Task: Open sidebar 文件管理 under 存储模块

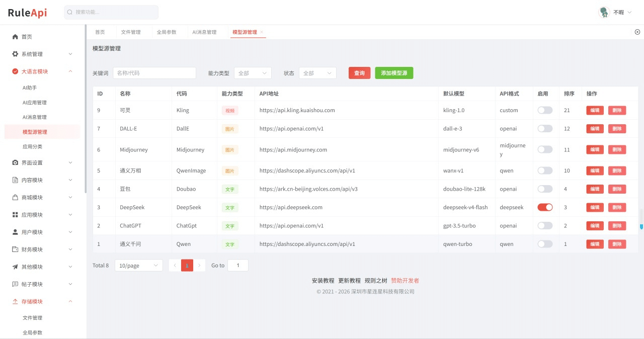Action: [x=32, y=318]
